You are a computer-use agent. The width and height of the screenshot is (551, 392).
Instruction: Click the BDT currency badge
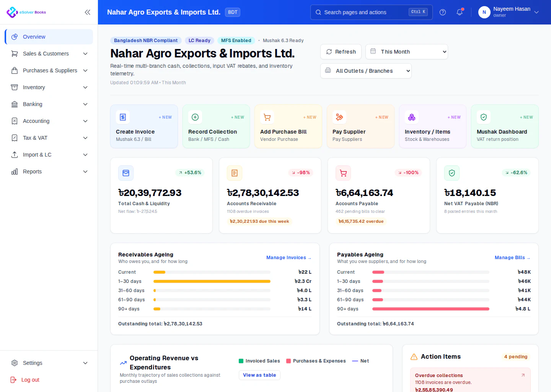[x=233, y=12]
